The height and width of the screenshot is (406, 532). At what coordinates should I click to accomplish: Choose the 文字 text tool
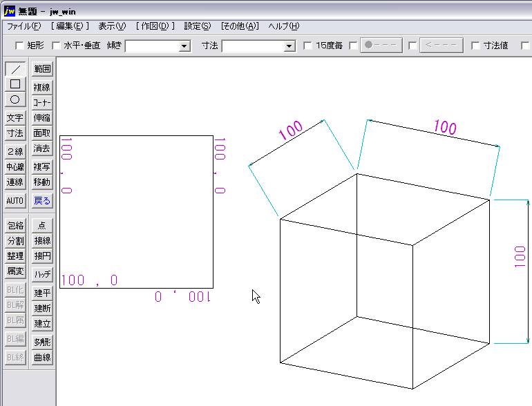point(15,117)
